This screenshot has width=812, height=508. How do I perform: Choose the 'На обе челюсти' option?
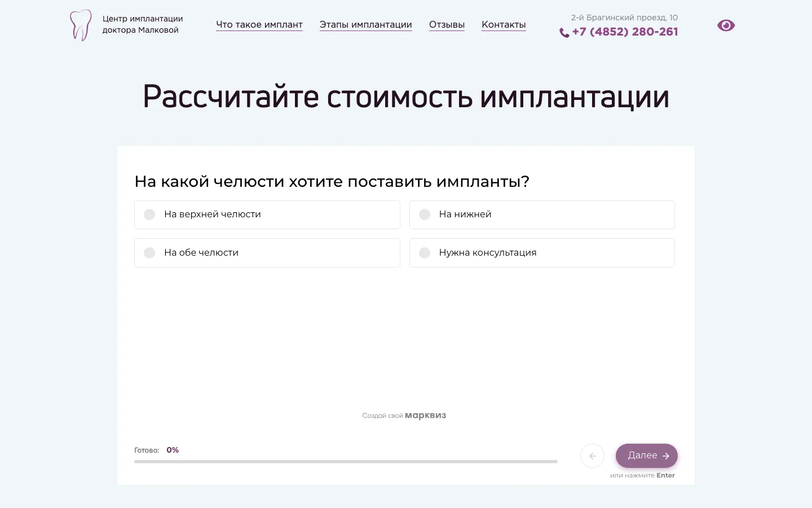(x=267, y=253)
